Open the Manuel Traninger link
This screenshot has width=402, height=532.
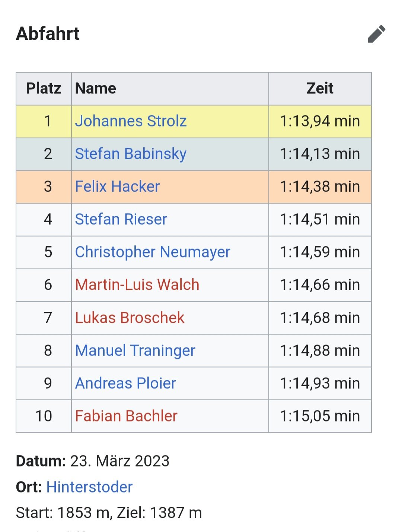click(x=135, y=351)
